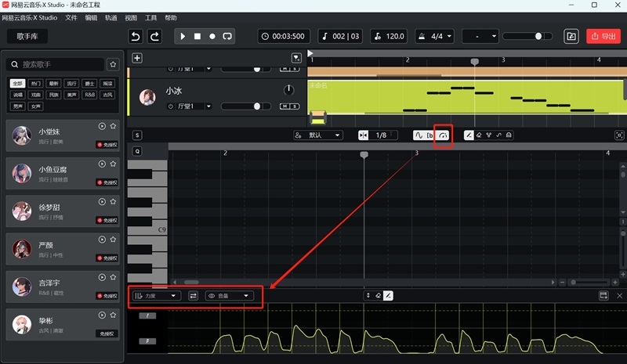627x364 pixels.
Task: Select the lock tool in piano roll toolbar
Action: point(509,135)
